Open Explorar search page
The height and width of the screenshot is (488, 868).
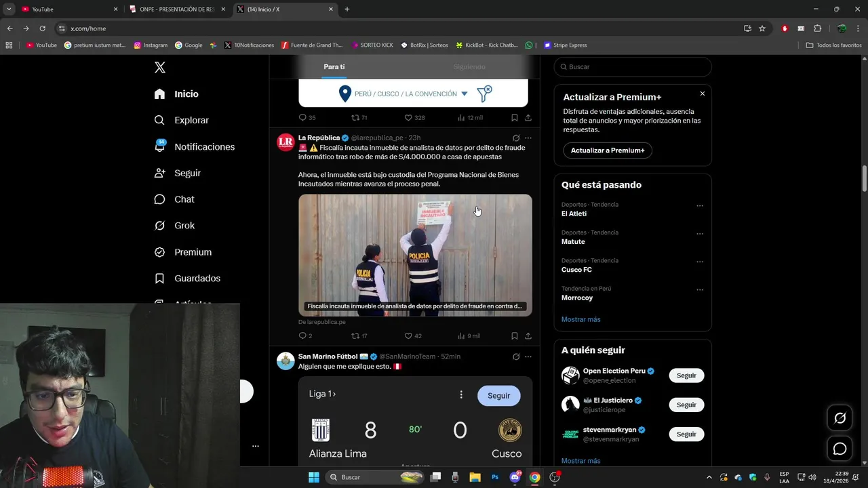point(181,120)
